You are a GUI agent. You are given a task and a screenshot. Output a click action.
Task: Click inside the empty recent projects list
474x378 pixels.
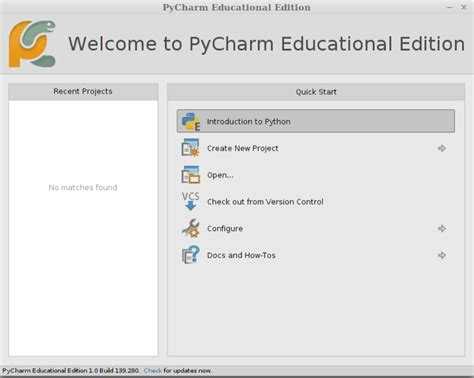click(83, 228)
